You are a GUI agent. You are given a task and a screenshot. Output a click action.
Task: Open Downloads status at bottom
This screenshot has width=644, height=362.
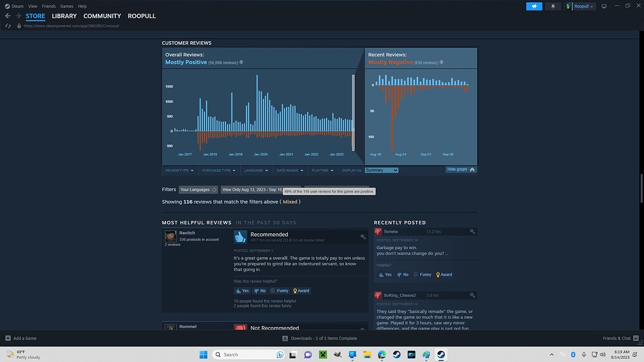tap(319, 338)
